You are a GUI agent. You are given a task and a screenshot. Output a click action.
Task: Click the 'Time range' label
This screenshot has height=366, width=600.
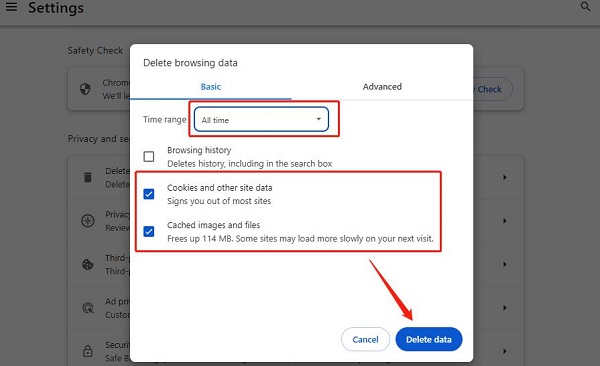pyautogui.click(x=165, y=119)
